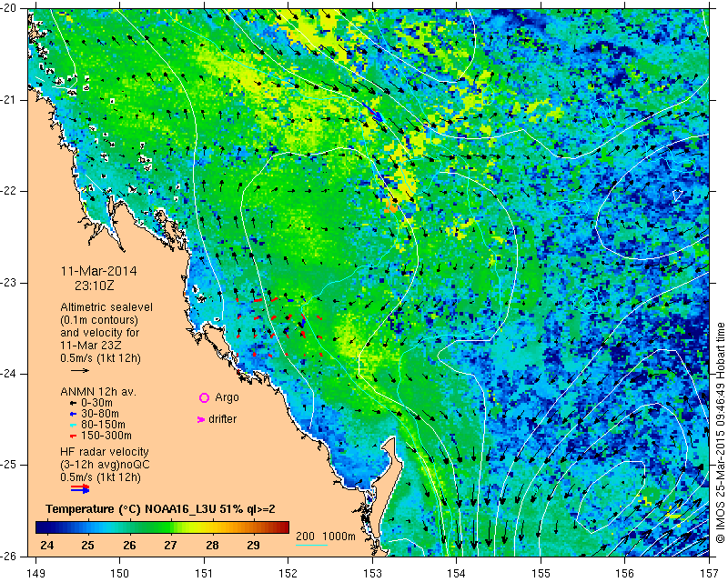Image resolution: width=728 pixels, height=582 pixels.
Task: Click the longitude axis label 149
Action: 35,574
